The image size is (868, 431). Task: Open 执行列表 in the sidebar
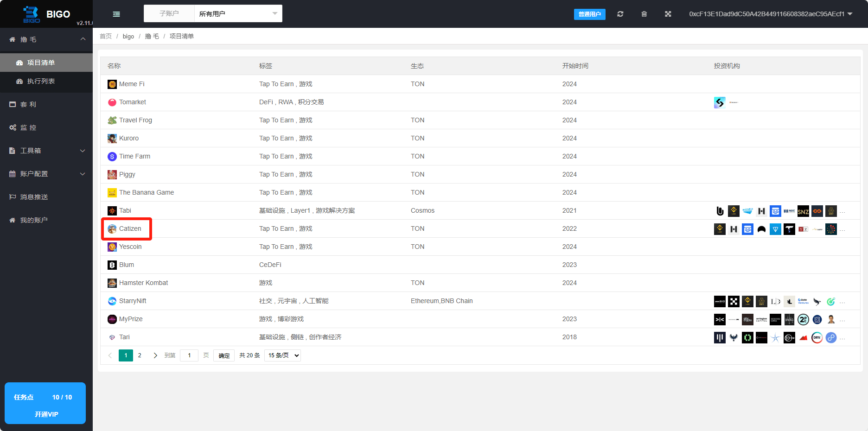(x=46, y=81)
